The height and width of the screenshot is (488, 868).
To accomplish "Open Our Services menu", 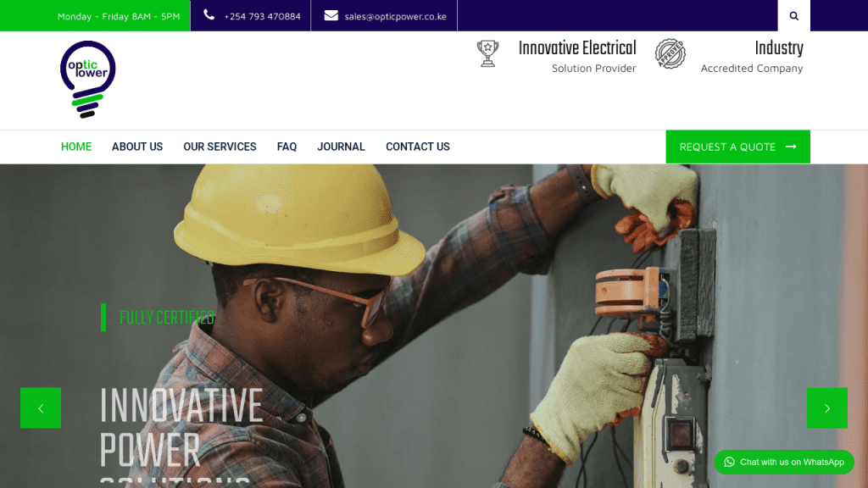I will click(220, 147).
